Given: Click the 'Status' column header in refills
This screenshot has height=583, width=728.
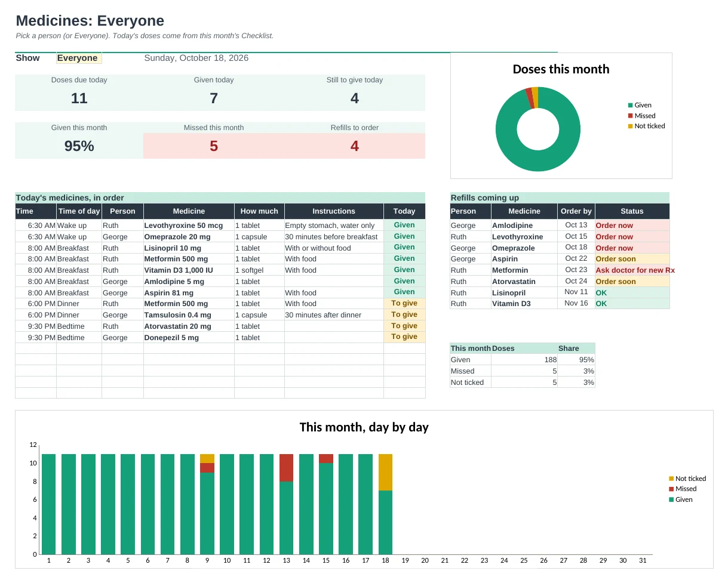Looking at the screenshot, I should coord(632,211).
